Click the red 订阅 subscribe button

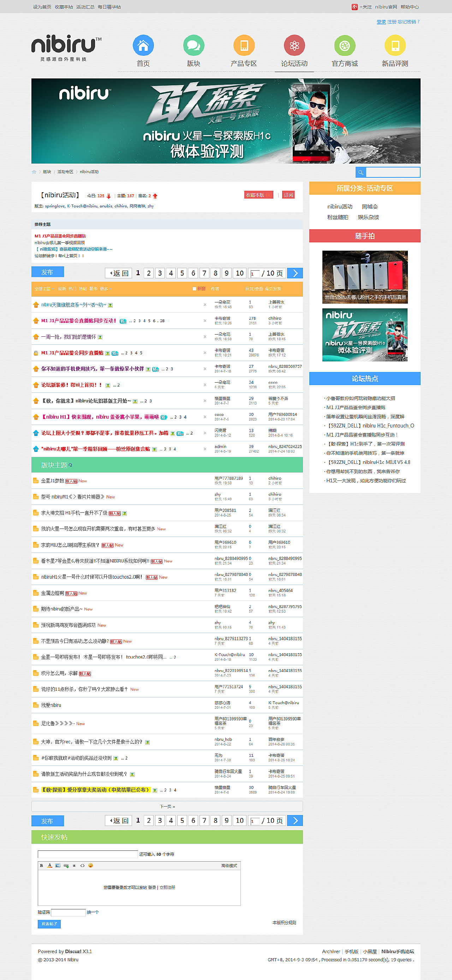click(x=289, y=195)
